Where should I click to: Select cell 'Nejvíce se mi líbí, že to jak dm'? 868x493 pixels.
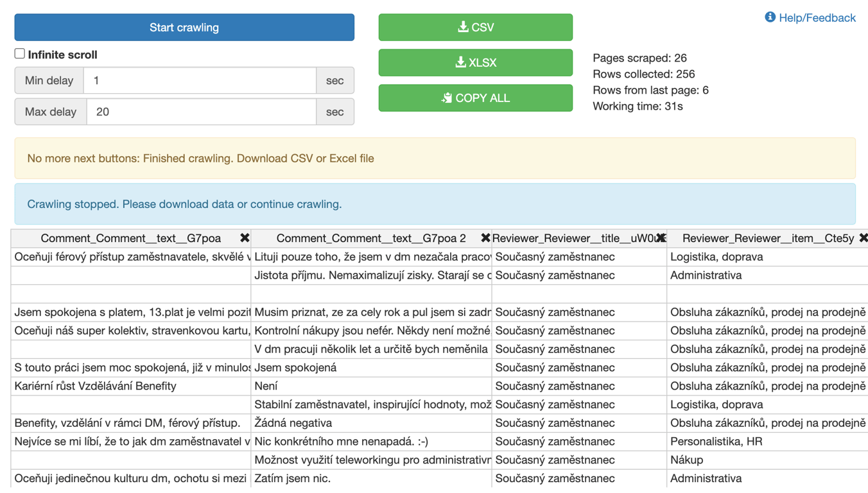[131, 442]
